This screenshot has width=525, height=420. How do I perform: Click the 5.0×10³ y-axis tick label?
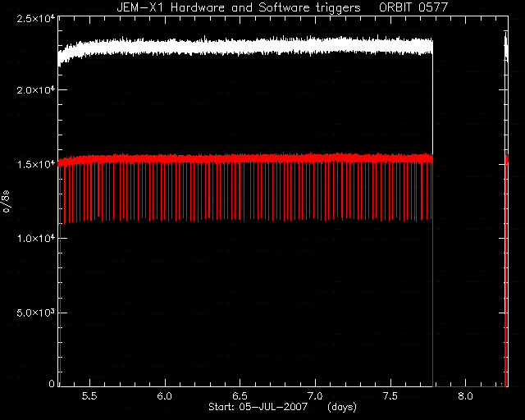(x=36, y=313)
